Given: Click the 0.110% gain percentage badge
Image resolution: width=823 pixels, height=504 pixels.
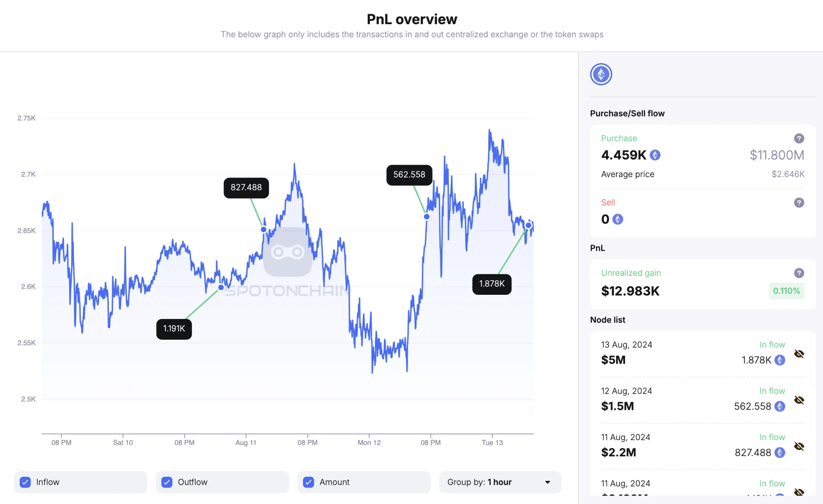Looking at the screenshot, I should [786, 291].
